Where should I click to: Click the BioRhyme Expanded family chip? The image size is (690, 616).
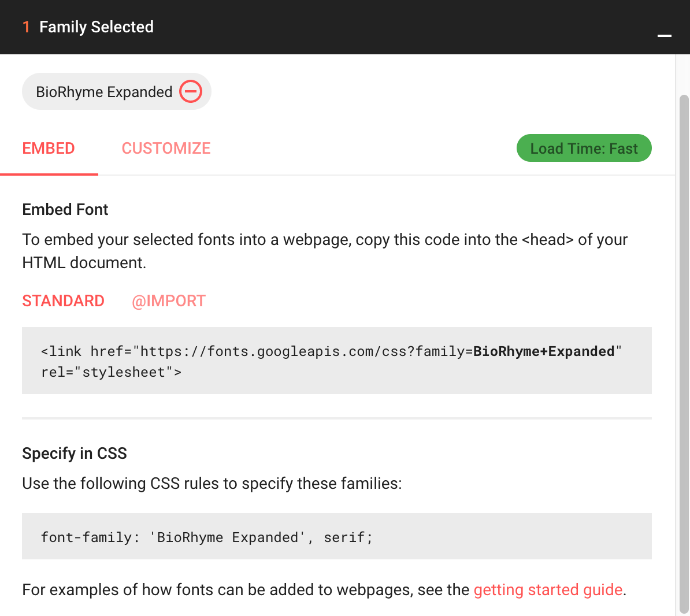click(x=117, y=91)
